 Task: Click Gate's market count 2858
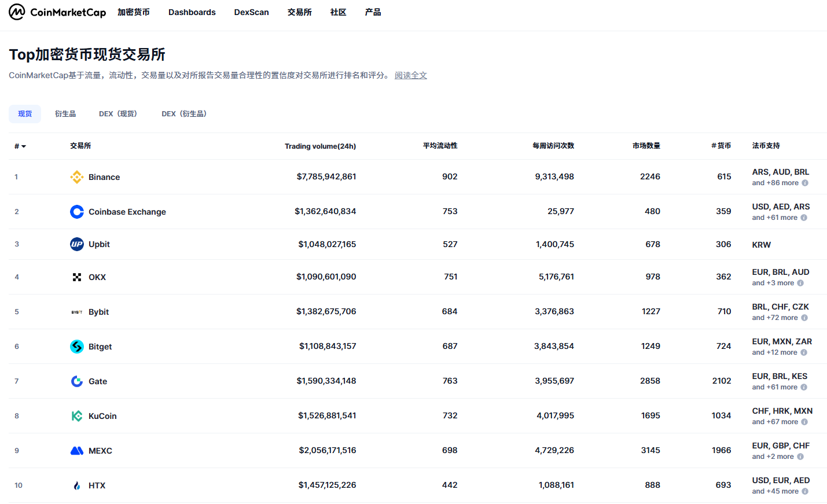pyautogui.click(x=650, y=381)
